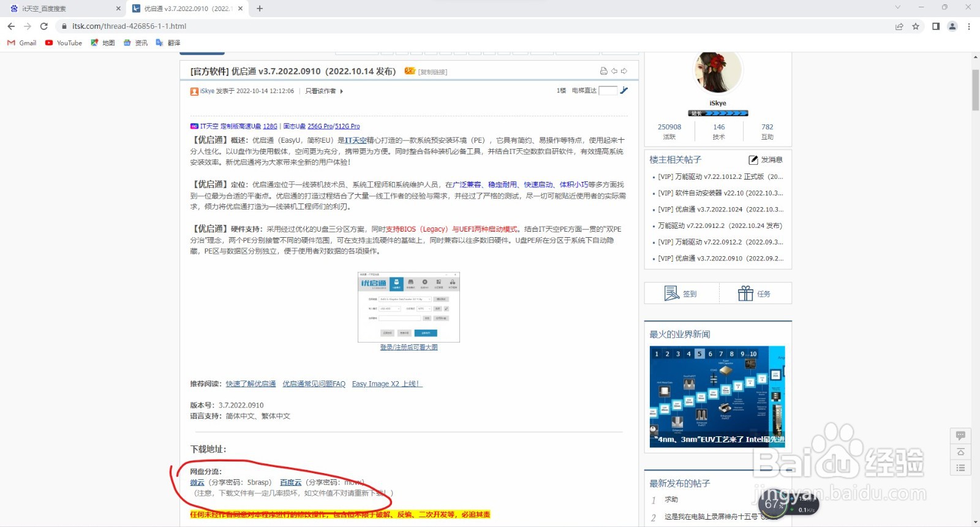This screenshot has height=527, width=980.
Task: Select news slide number 10
Action: (753, 354)
